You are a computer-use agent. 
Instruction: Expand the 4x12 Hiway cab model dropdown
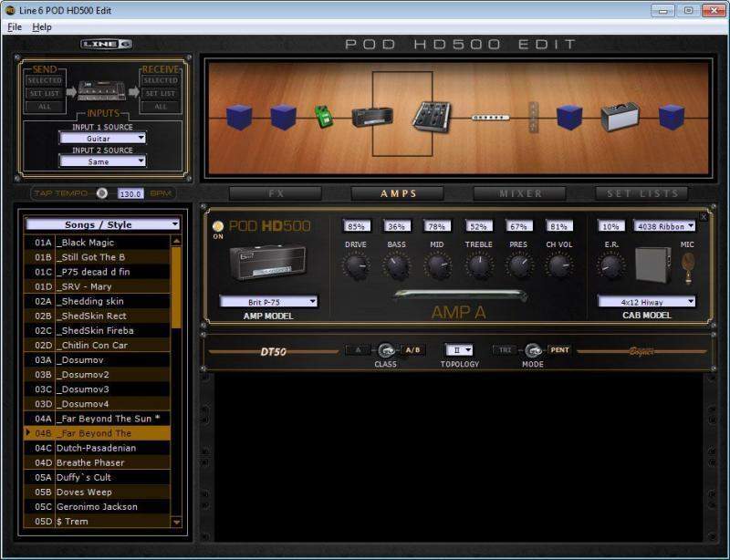(646, 301)
